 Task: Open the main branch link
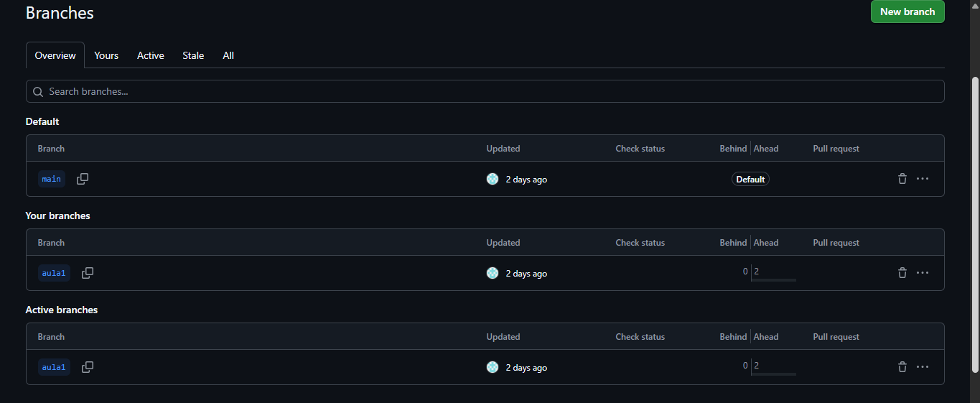click(52, 179)
